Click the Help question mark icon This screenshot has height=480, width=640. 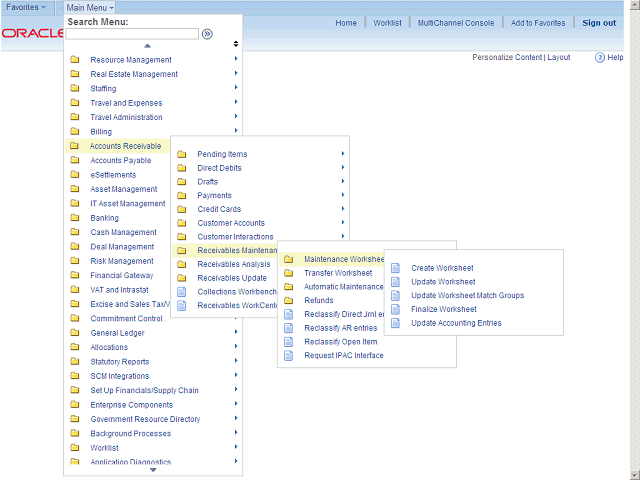coord(600,58)
